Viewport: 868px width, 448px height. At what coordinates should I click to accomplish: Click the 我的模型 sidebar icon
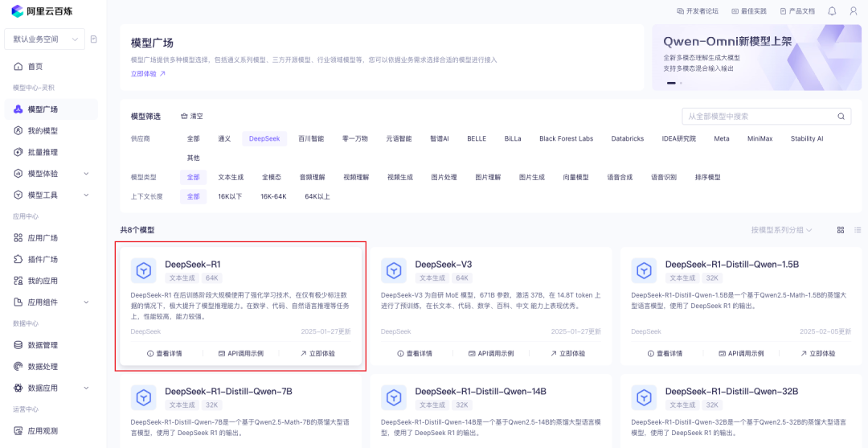[x=18, y=130]
